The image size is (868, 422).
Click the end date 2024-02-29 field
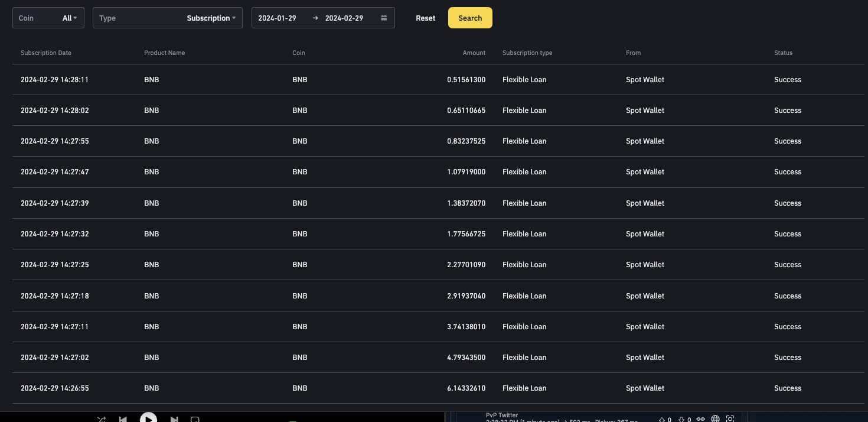[344, 18]
